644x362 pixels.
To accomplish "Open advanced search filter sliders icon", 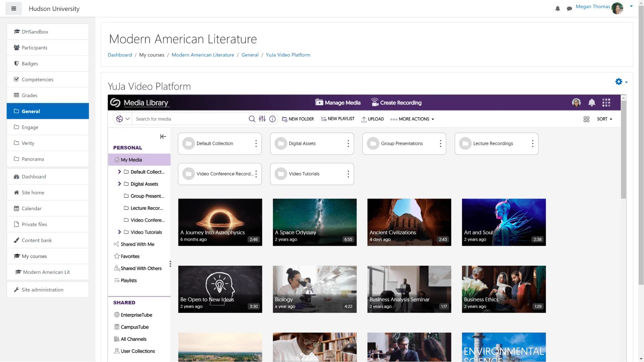I will 262,119.
